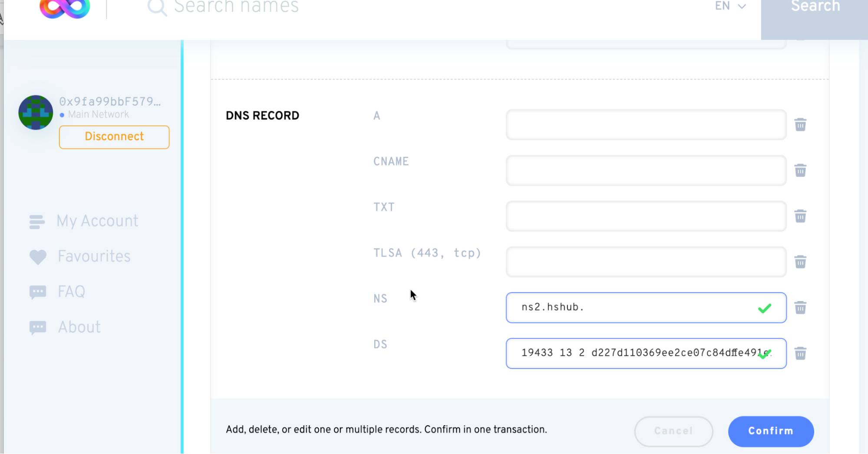Click the magnifying glass search icon
This screenshot has height=454, width=868.
(157, 7)
